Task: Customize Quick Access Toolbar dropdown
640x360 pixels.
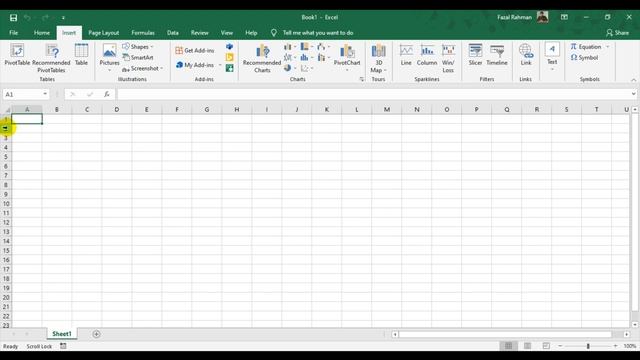Action: coord(63,18)
